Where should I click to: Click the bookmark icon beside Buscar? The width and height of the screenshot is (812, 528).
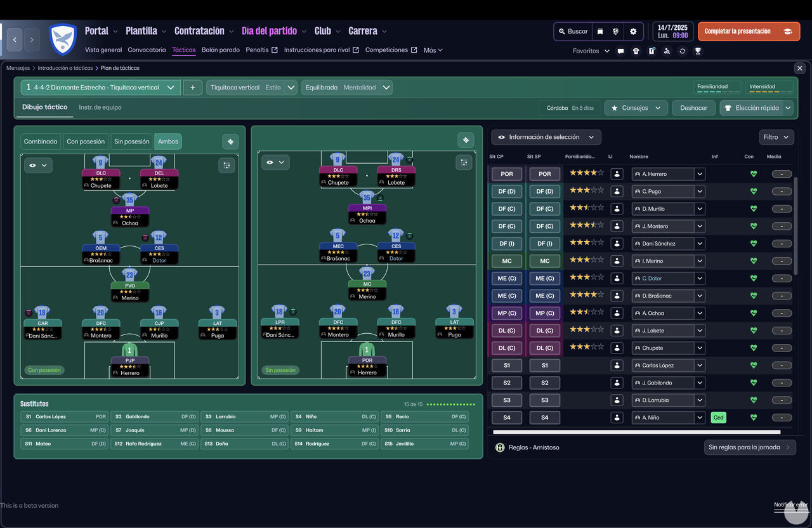600,31
